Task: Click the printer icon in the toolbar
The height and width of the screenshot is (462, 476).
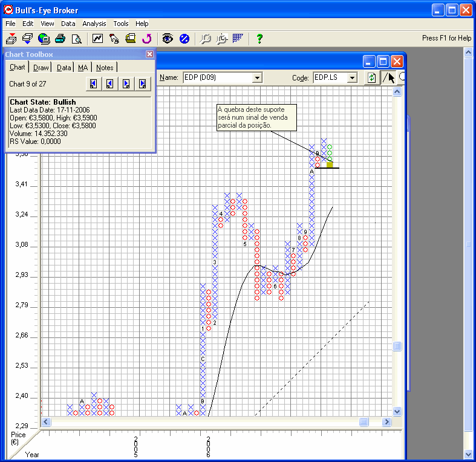Action: pos(60,39)
